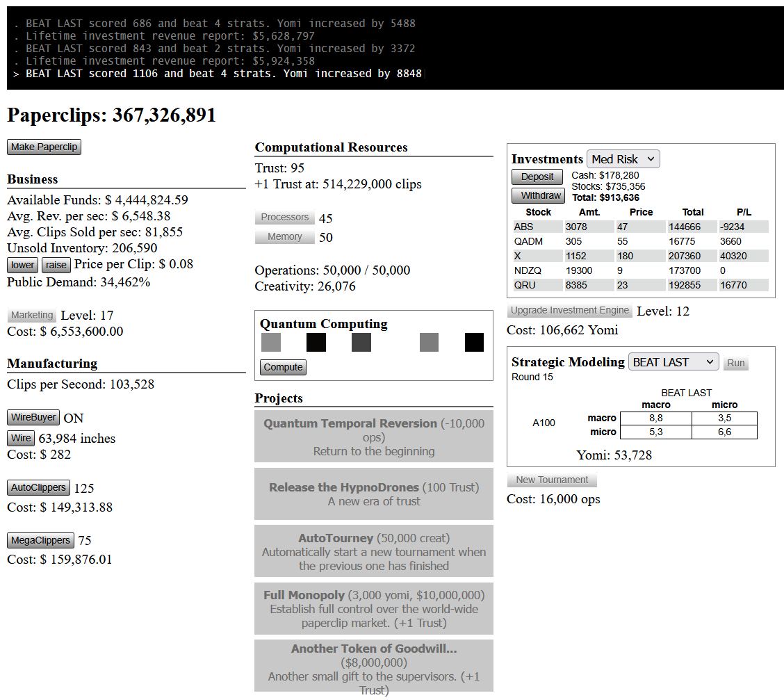This screenshot has height=700, width=784.
Task: Deposit funds into investments
Action: pos(537,177)
